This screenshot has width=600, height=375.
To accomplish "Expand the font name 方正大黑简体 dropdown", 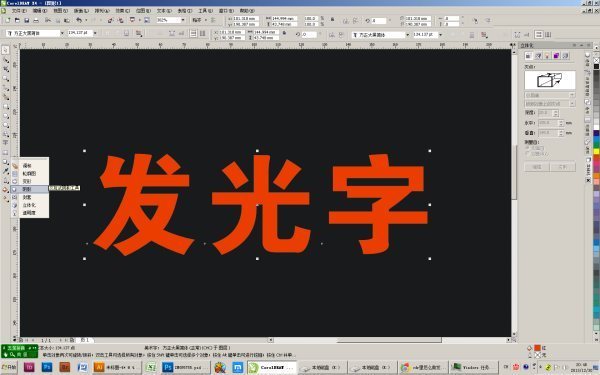I will (62, 33).
